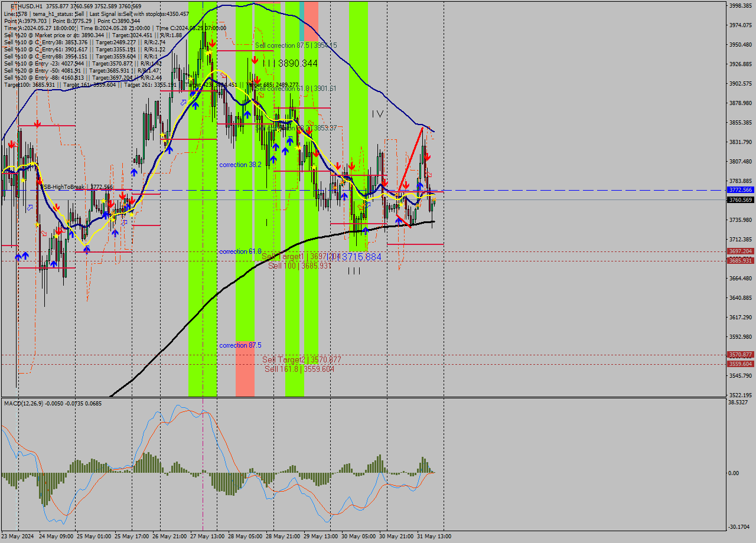Click the 3545.790 price scale value
The image size is (756, 543).
[740, 376]
